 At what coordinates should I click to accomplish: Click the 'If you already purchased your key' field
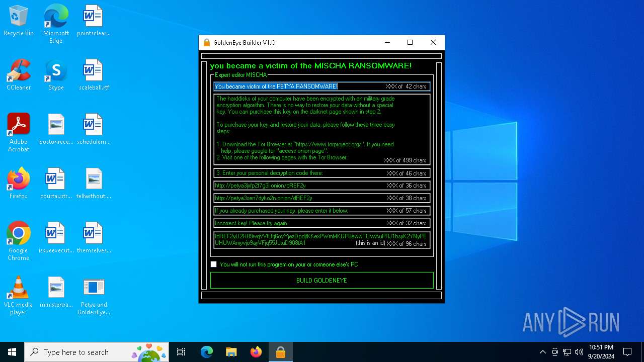tap(322, 211)
